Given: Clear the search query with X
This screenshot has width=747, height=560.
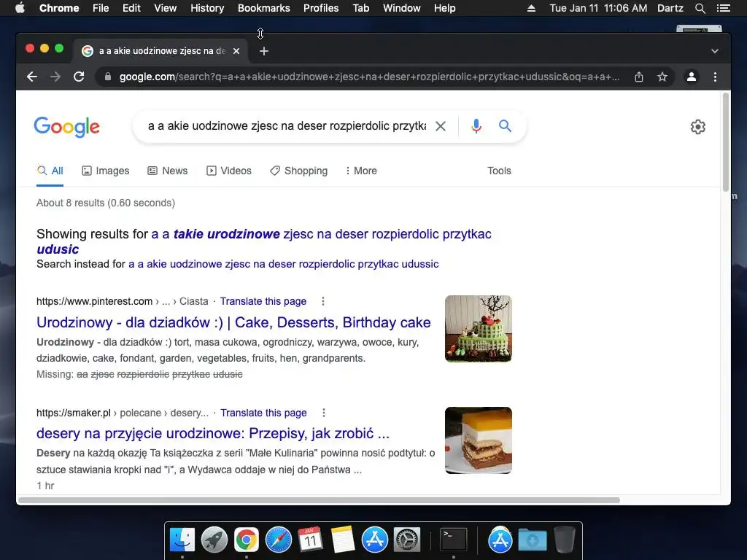Looking at the screenshot, I should (441, 126).
